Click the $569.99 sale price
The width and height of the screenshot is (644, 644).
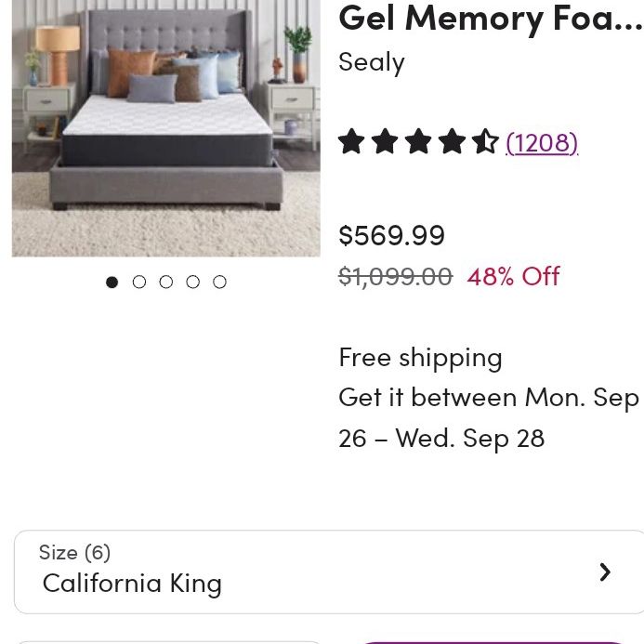pyautogui.click(x=391, y=235)
